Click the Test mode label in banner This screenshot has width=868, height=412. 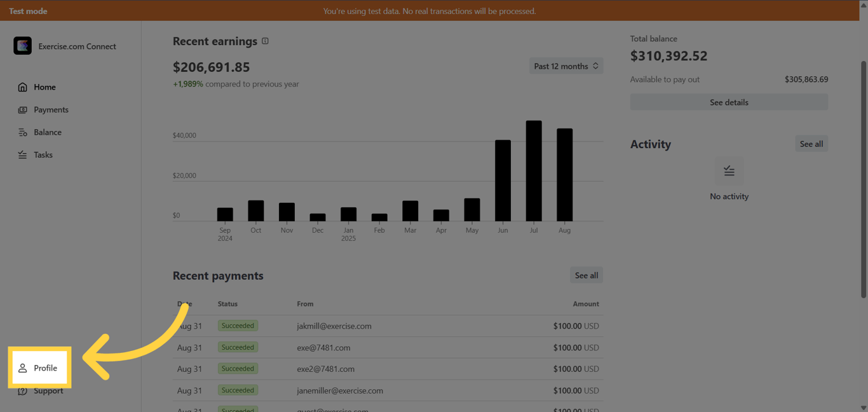[28, 11]
